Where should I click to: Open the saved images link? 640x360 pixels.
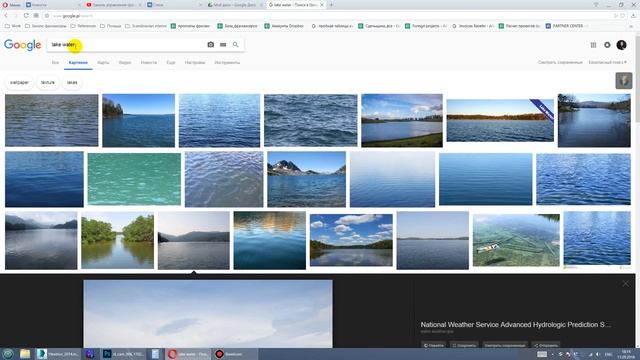pyautogui.click(x=560, y=62)
